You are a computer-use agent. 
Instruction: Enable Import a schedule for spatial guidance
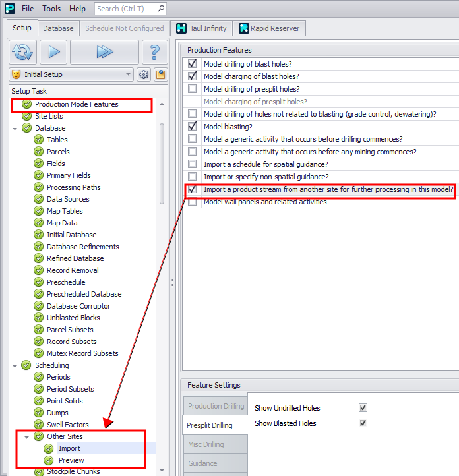click(192, 164)
